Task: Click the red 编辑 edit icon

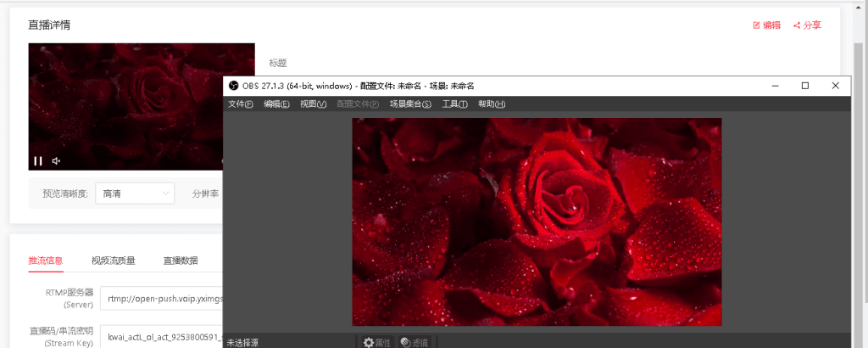Action: pos(757,25)
